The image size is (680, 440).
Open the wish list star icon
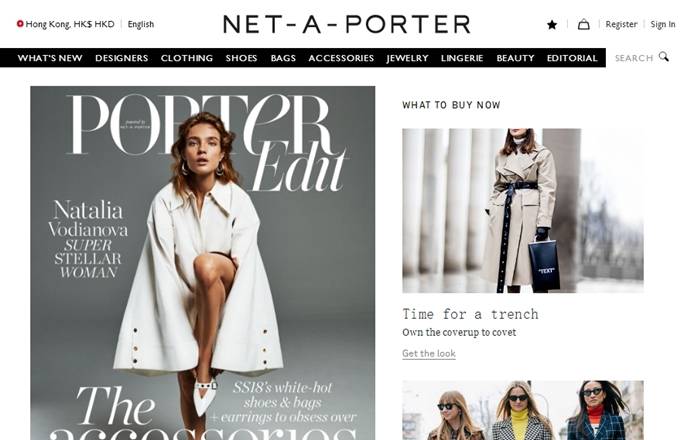click(x=552, y=25)
